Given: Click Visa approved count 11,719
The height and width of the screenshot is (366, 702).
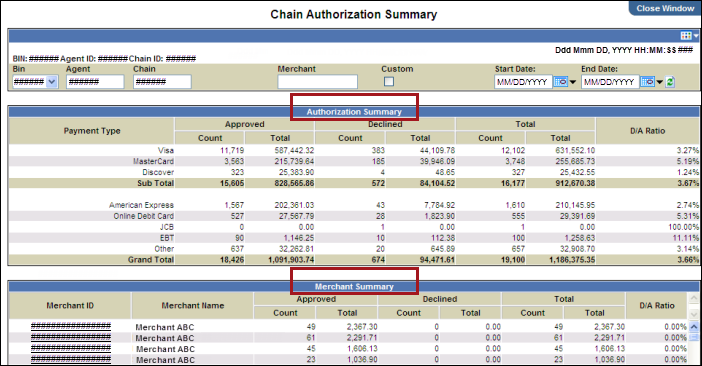Looking at the screenshot, I should click(232, 150).
